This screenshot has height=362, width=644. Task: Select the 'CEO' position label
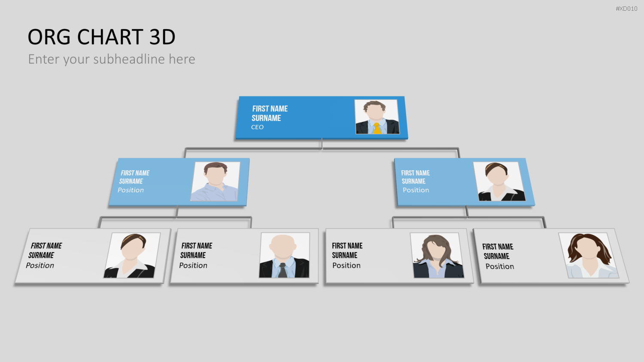click(x=257, y=127)
